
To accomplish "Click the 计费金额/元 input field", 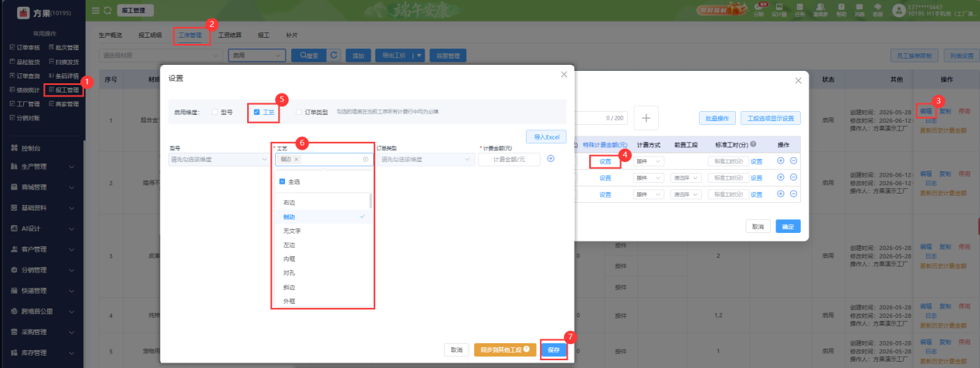I will pyautogui.click(x=509, y=159).
